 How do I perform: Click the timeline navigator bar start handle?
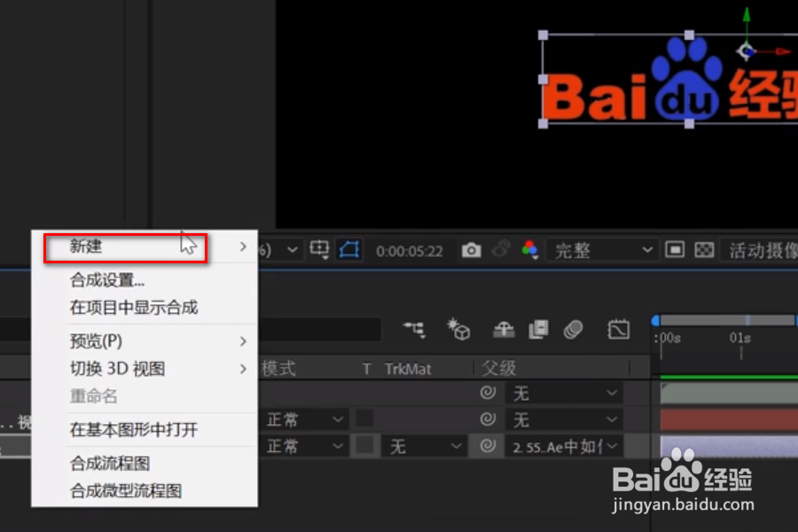(655, 320)
